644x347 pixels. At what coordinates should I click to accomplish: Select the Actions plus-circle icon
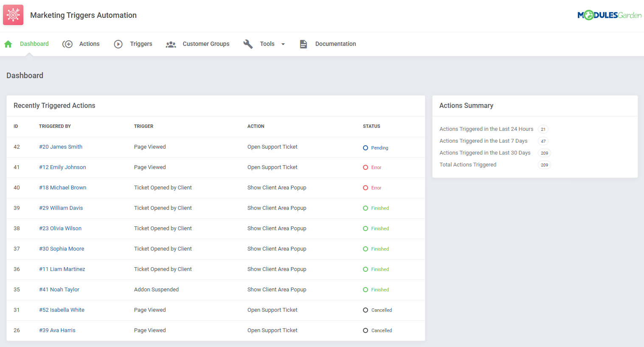point(67,44)
